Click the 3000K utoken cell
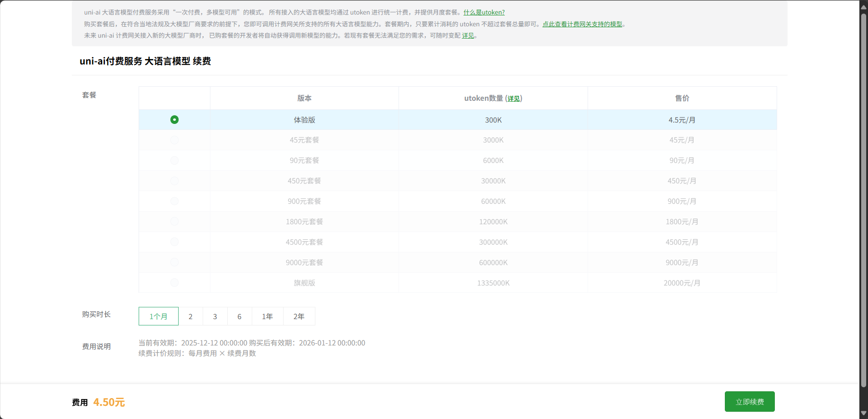This screenshot has width=868, height=419. click(x=494, y=140)
